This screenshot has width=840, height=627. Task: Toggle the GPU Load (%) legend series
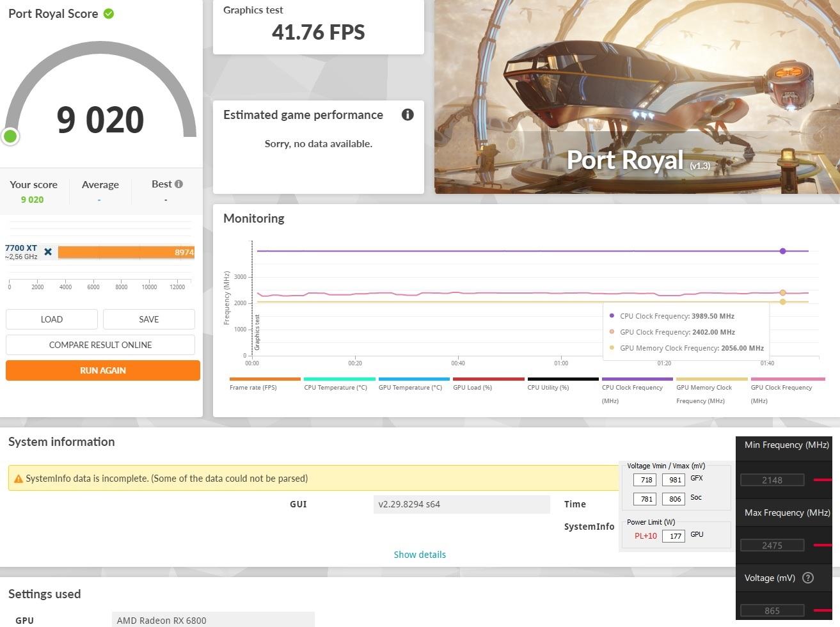pos(488,384)
